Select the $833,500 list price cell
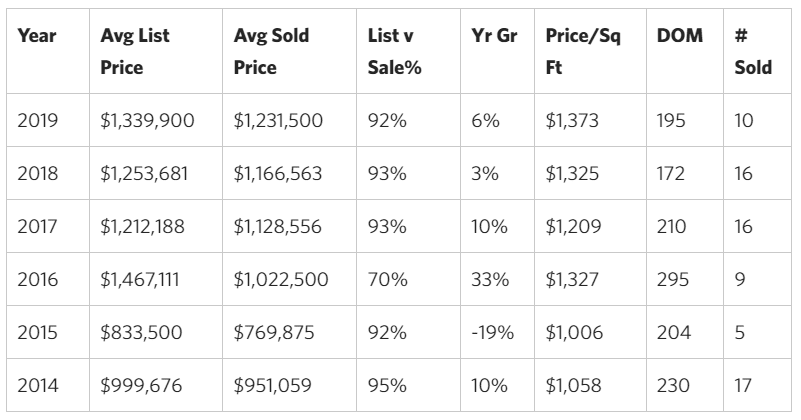This screenshot has height=420, width=801. point(141,332)
